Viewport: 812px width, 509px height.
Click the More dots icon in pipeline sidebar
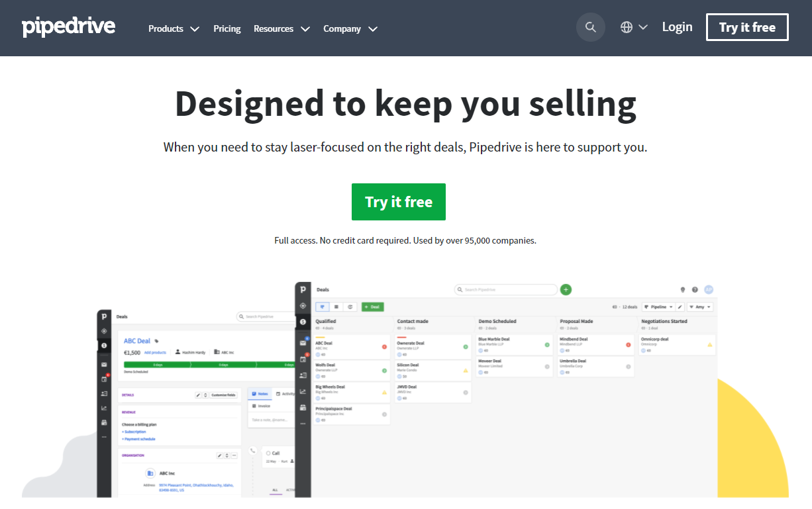click(303, 423)
